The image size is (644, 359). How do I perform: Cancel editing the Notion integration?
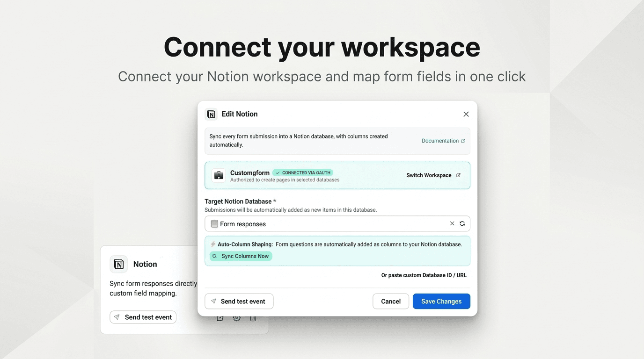[391, 302]
